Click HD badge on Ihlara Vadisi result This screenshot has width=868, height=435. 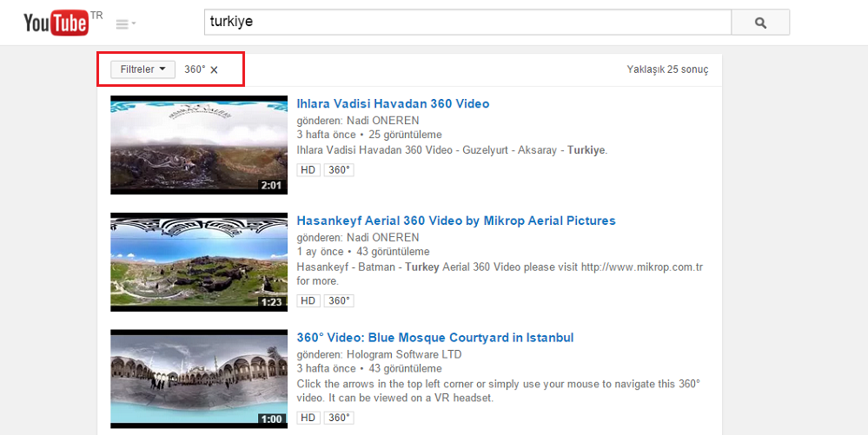coord(308,170)
